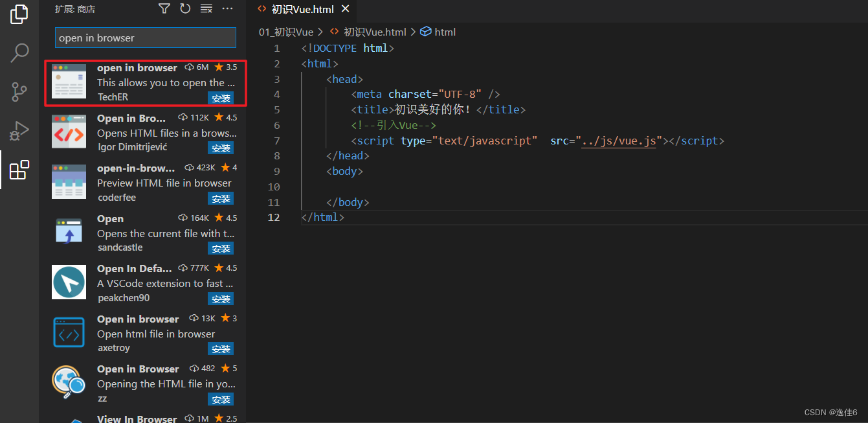Install the open in browser extension by TechER
The height and width of the screenshot is (423, 868).
click(x=221, y=97)
